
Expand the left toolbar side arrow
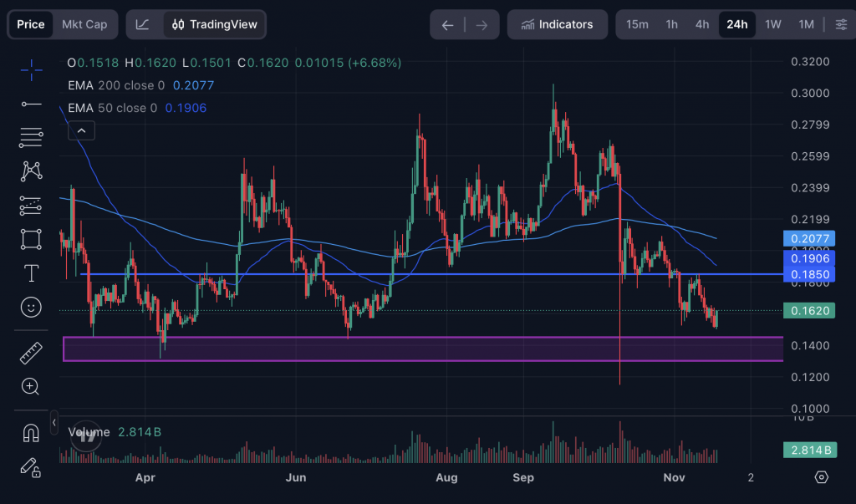click(54, 423)
